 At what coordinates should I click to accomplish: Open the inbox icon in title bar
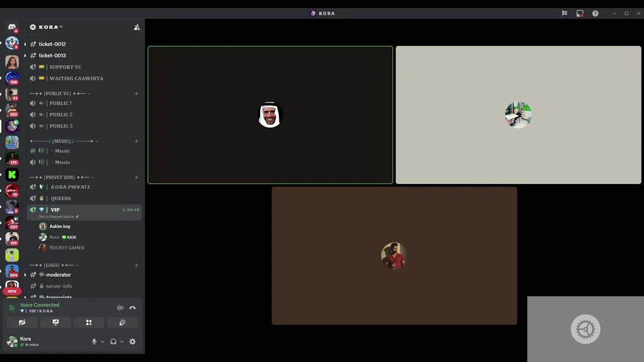point(565,14)
